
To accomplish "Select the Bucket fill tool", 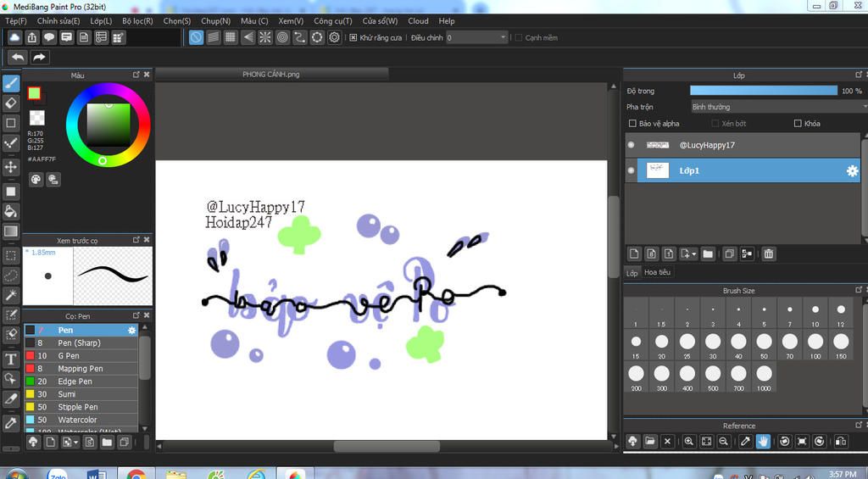I will 11,211.
